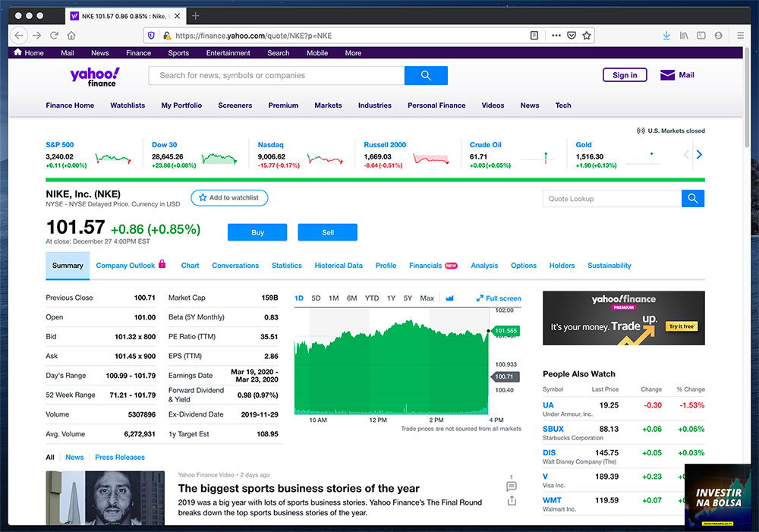The image size is (759, 532).
Task: Open the Firefox account avatar icon
Action: [718, 36]
